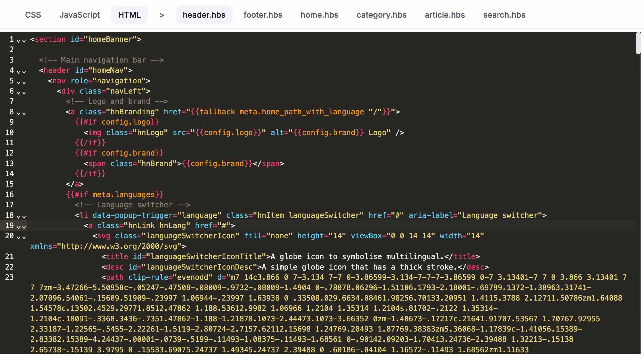
Task: Click the xmlns svg namespace line
Action: [108, 246]
